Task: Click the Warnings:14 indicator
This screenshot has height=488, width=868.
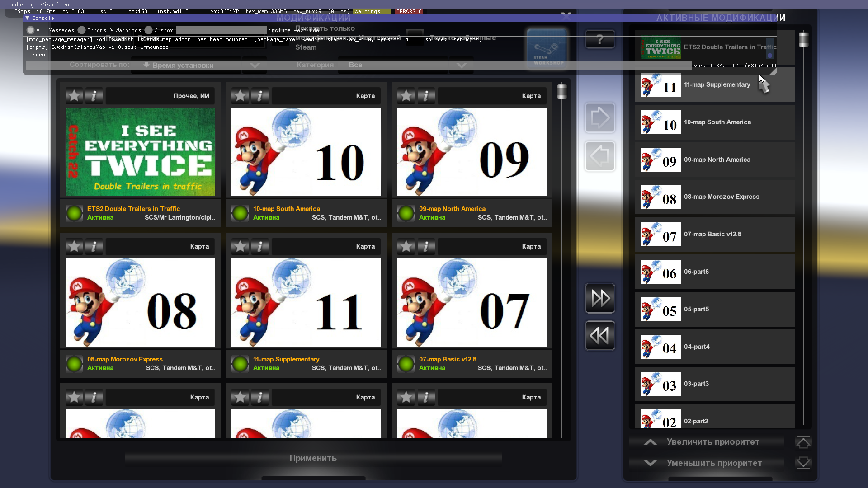Action: (373, 11)
